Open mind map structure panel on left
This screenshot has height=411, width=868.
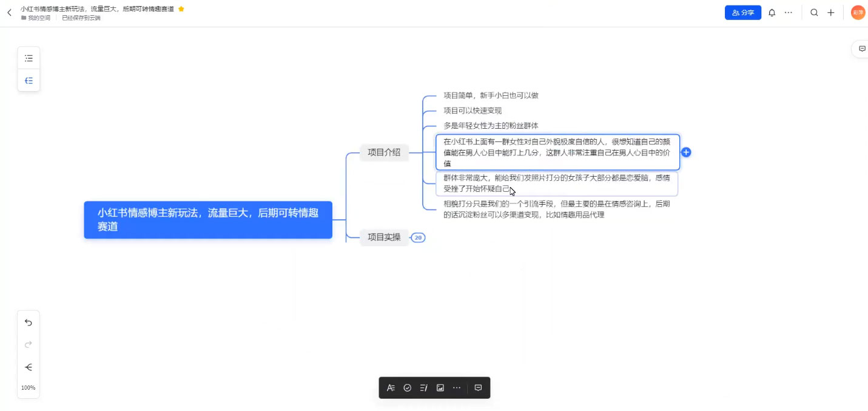[x=29, y=80]
